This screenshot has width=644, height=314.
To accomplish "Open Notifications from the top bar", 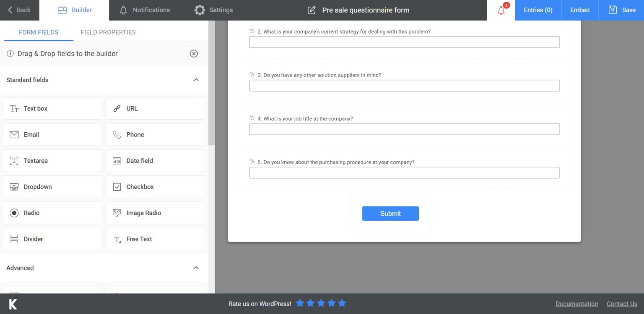I will coord(145,10).
